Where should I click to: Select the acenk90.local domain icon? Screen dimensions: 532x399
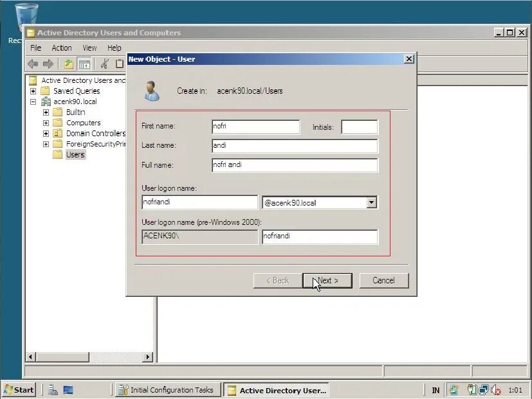[x=46, y=102]
